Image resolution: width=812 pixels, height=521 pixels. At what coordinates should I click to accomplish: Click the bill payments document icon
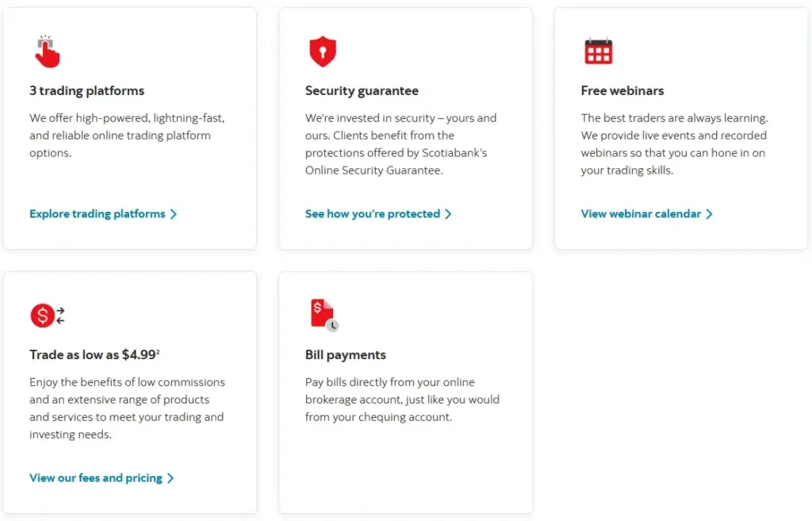[x=324, y=315]
